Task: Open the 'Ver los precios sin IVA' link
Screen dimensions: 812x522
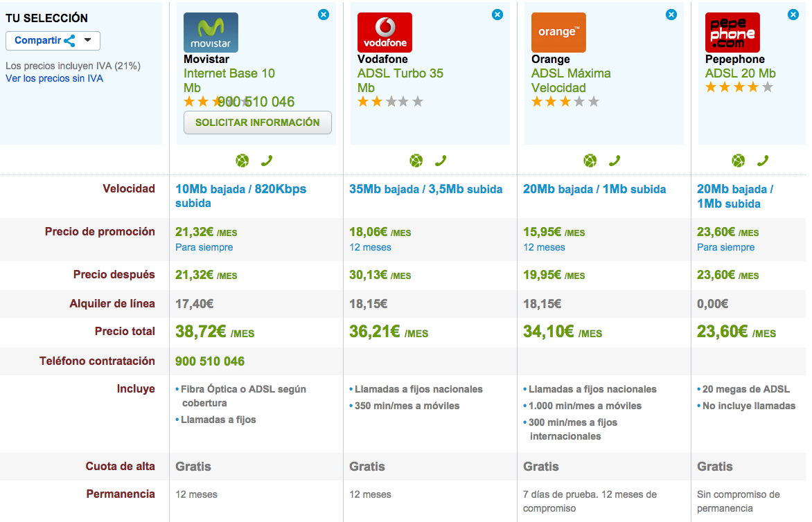Action: [x=54, y=79]
